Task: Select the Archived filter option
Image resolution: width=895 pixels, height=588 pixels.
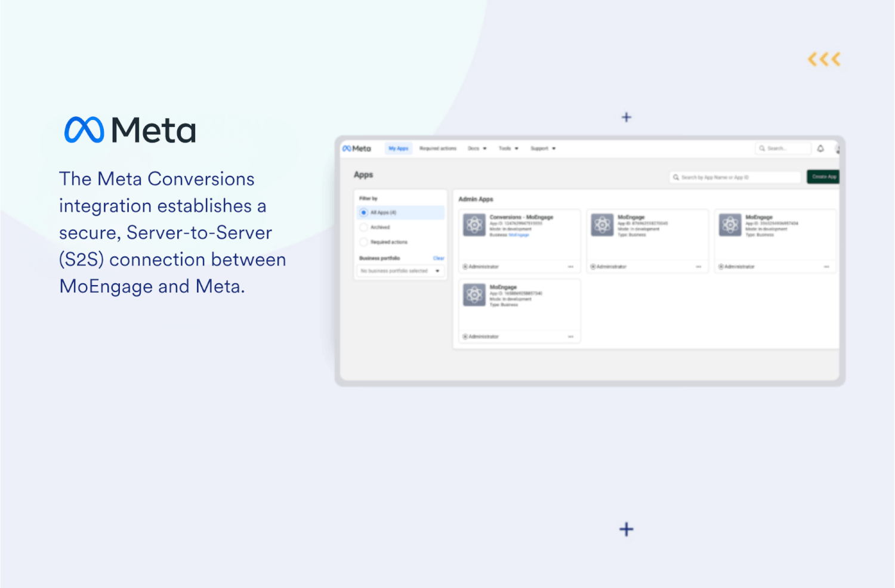Action: coord(363,227)
